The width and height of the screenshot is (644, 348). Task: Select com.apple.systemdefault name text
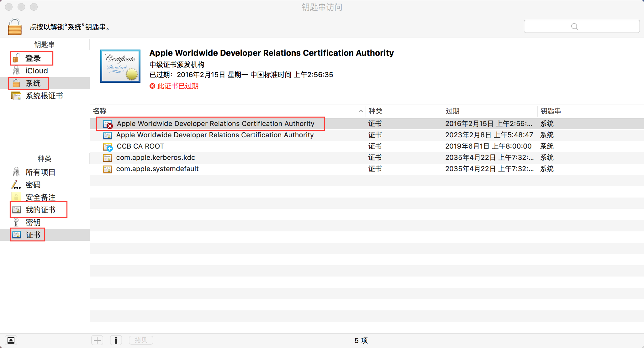coord(157,169)
